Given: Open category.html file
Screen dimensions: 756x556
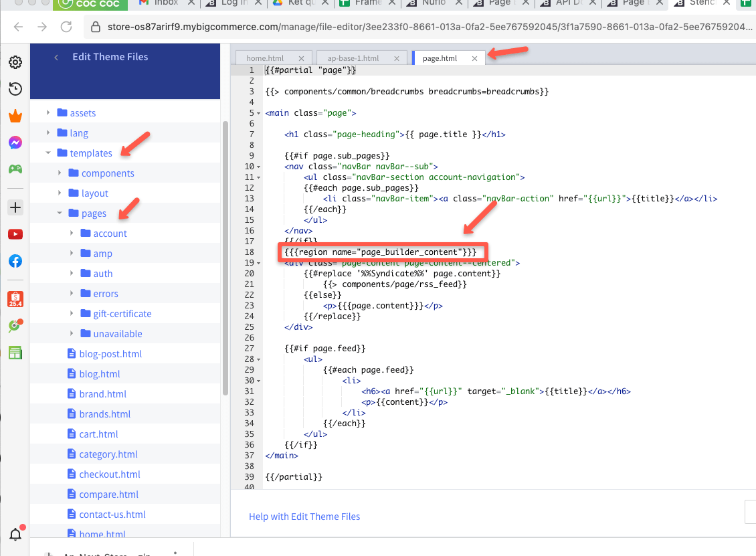Looking at the screenshot, I should (108, 454).
